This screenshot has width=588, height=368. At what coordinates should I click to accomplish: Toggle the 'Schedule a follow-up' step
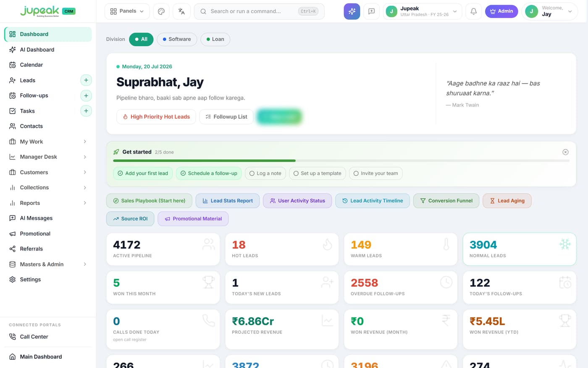[x=209, y=173]
